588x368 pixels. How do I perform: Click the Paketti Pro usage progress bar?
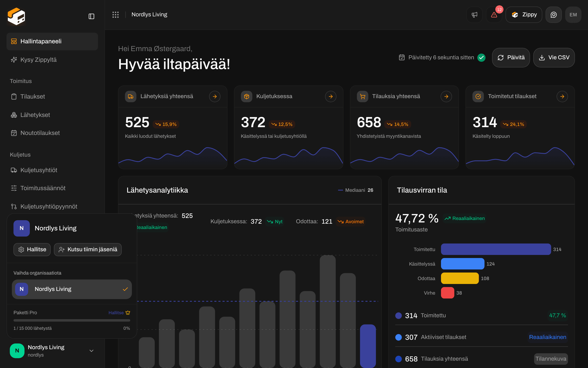pyautogui.click(x=72, y=320)
